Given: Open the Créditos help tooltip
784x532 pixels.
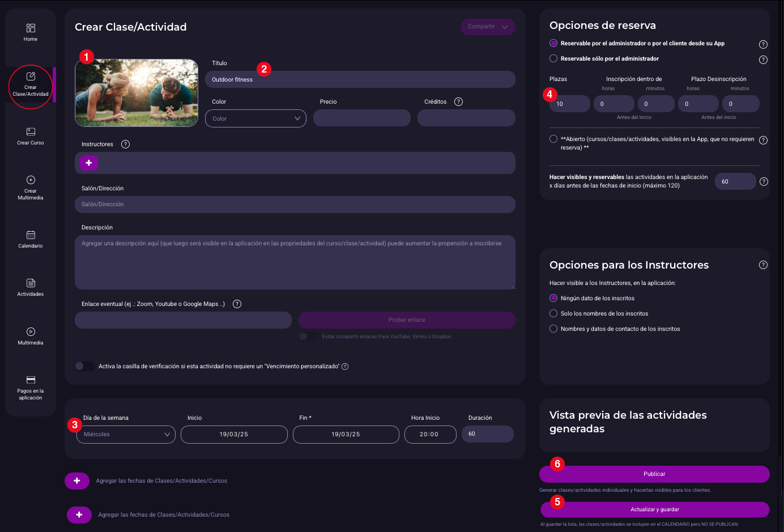Looking at the screenshot, I should point(458,101).
